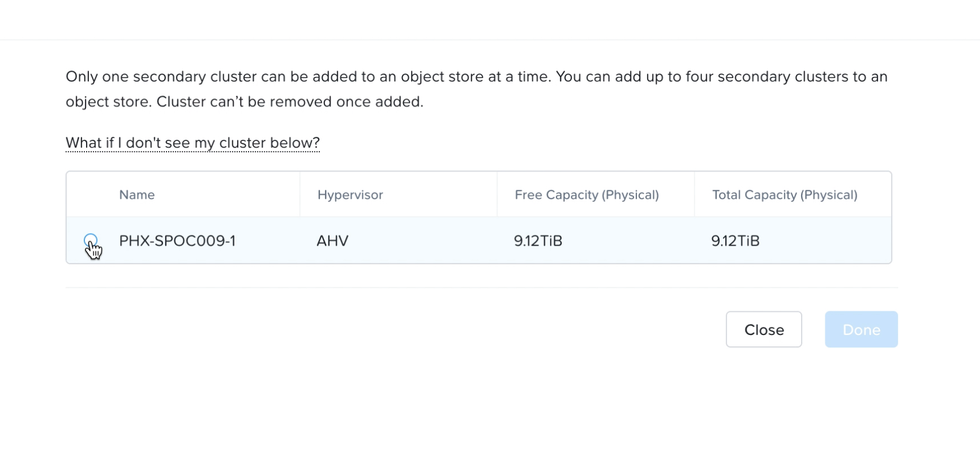The image size is (980, 468).
Task: Click the Hypervisor column header
Action: pos(350,195)
